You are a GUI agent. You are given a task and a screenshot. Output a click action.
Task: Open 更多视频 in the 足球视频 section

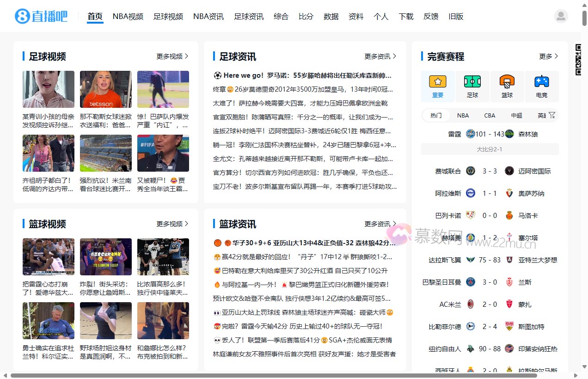click(x=169, y=56)
